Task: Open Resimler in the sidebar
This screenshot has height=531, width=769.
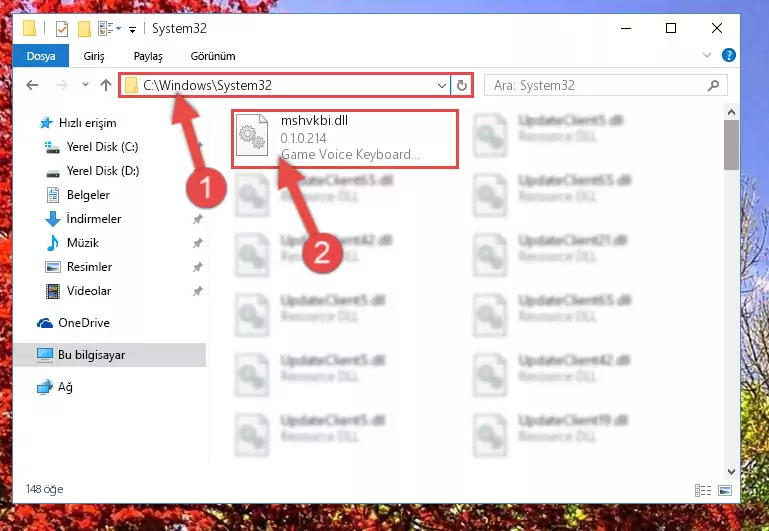Action: (89, 267)
